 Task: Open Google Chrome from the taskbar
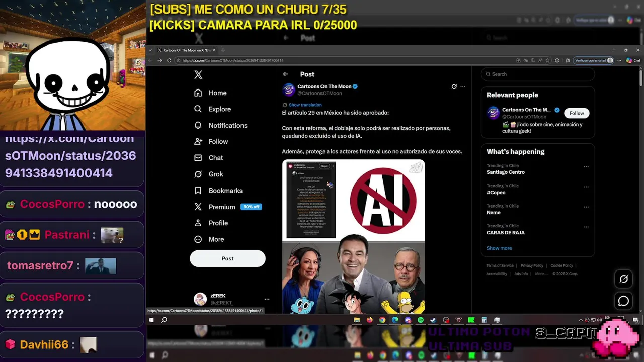pos(382,320)
